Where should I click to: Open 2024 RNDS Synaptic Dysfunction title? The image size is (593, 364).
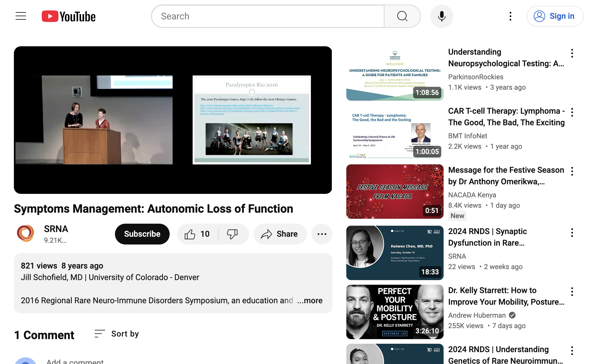(x=488, y=237)
